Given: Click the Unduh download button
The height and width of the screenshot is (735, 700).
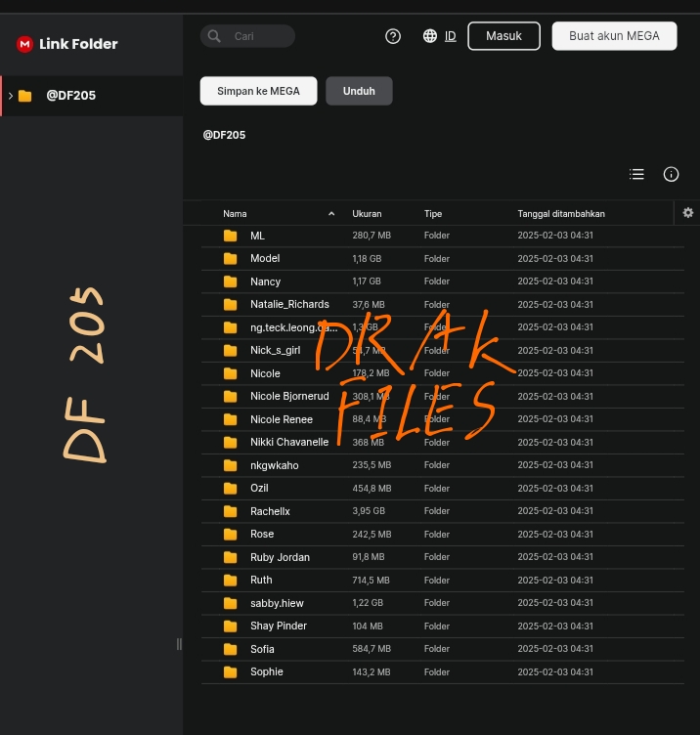Looking at the screenshot, I should point(359,91).
